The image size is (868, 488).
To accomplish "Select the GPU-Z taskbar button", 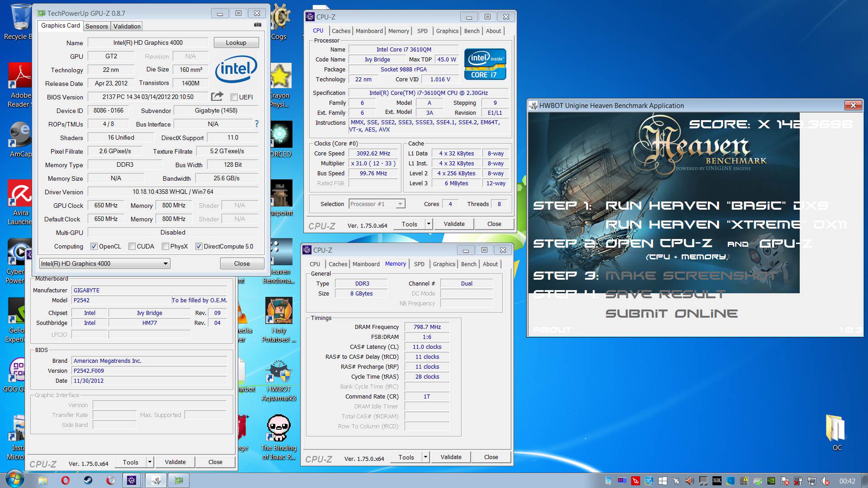I will [x=179, y=480].
